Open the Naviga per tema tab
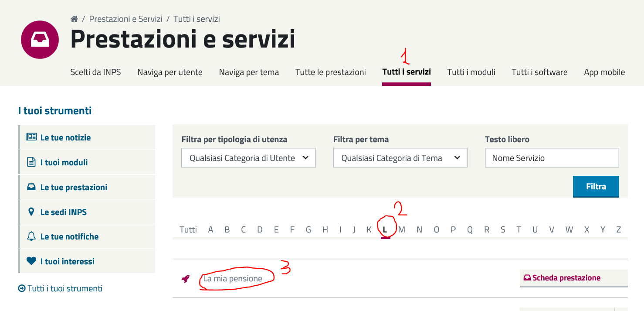This screenshot has height=311, width=644. 249,72
